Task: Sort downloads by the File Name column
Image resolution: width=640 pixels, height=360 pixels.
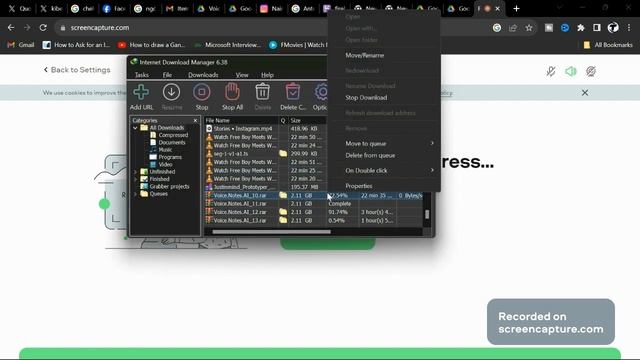Action: 241,120
